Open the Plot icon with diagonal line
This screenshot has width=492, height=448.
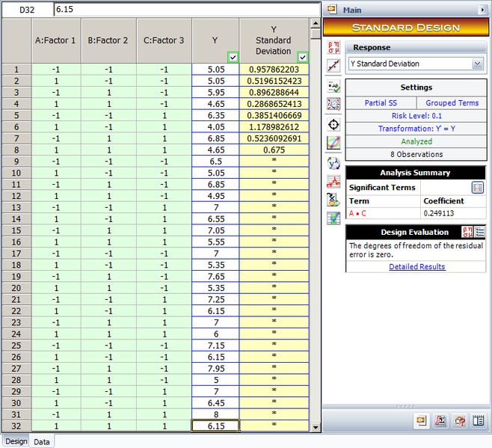[x=334, y=65]
